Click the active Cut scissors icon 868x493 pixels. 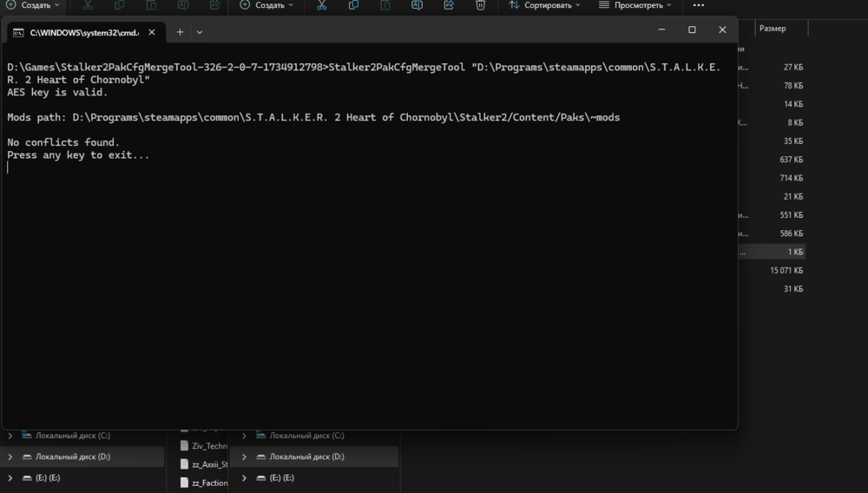(x=322, y=5)
